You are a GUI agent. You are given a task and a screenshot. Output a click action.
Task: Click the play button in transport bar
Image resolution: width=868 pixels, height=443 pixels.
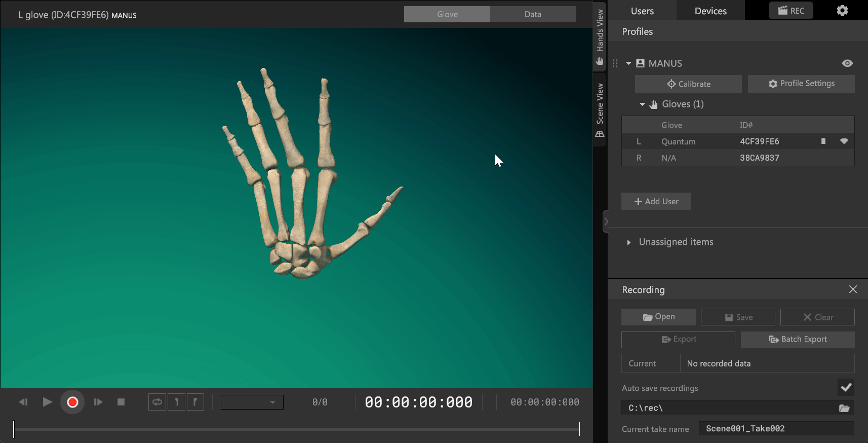[x=47, y=402]
